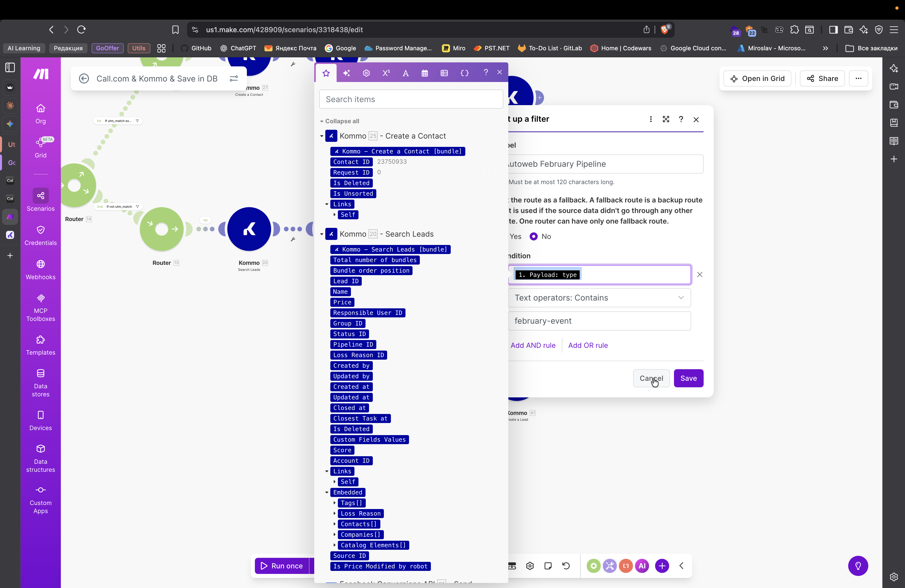Image resolution: width=905 pixels, height=588 pixels.
Task: Switch to the date and time tab
Action: click(425, 73)
